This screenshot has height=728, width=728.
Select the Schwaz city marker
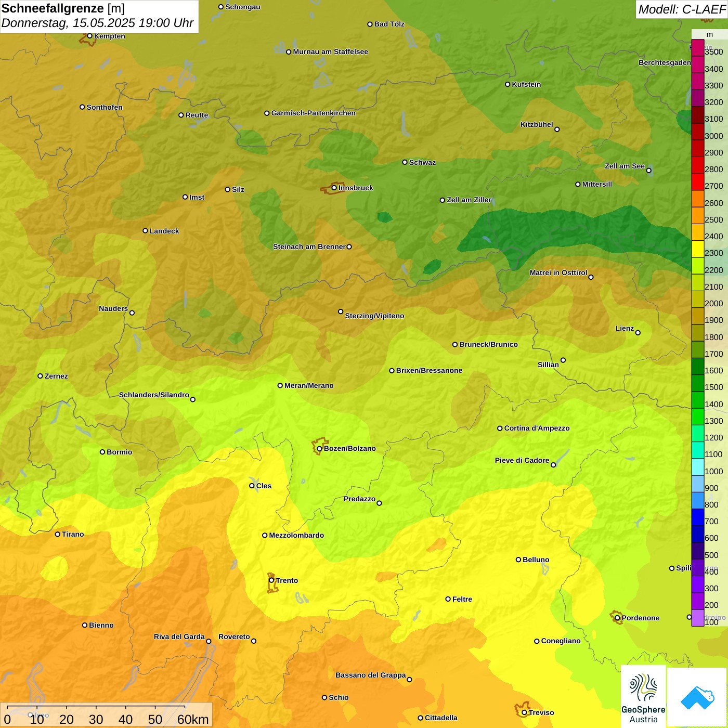coord(405,162)
